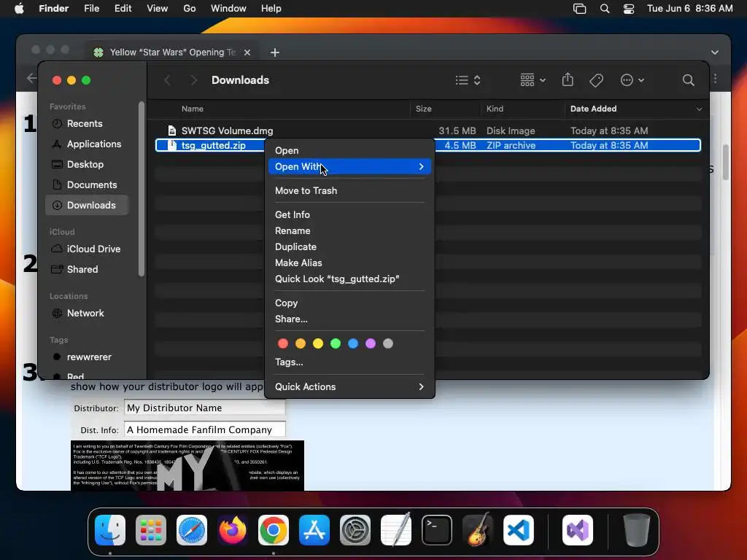This screenshot has height=560, width=747.
Task: Apply the yellow tag color
Action: point(318,344)
